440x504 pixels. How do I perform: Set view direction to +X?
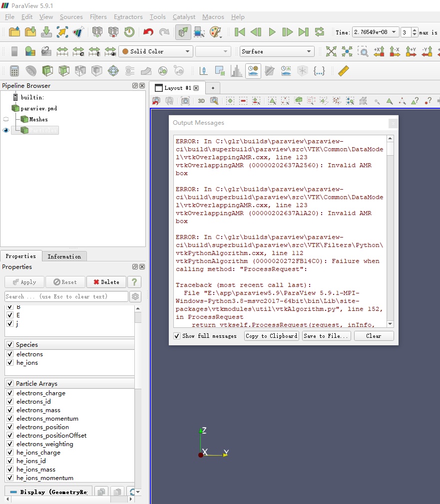[379, 51]
